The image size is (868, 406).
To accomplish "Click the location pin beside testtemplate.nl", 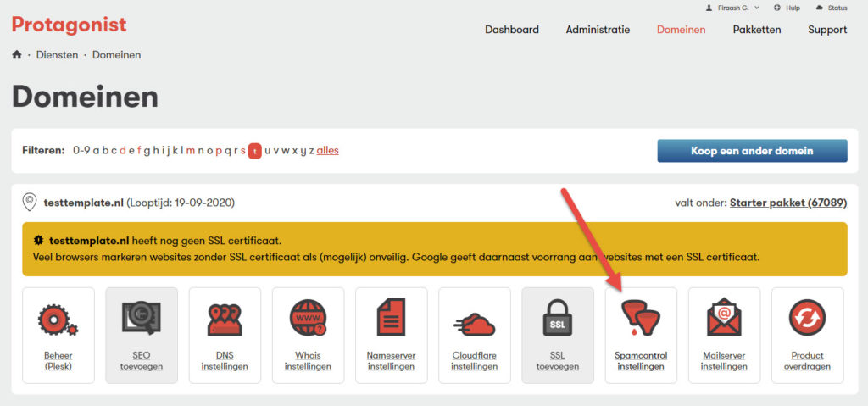I will pos(30,203).
